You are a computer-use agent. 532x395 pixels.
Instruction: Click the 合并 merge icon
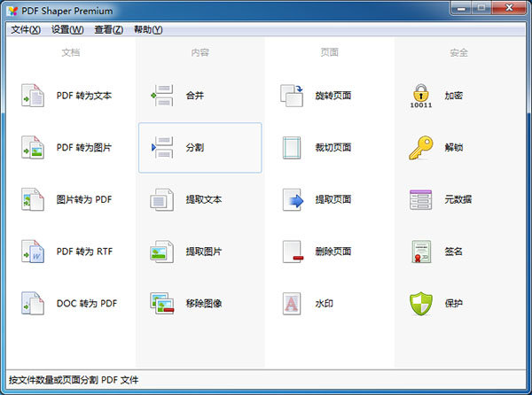point(163,96)
